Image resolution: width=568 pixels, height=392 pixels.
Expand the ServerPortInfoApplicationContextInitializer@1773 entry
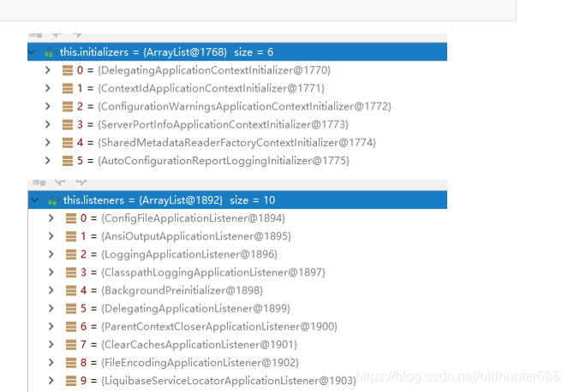coord(47,124)
